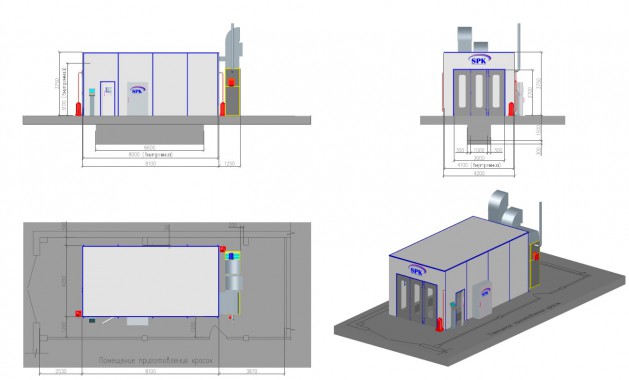Select the Помещение приготовления красок label in the plan
The image size is (629, 380).
point(156,361)
